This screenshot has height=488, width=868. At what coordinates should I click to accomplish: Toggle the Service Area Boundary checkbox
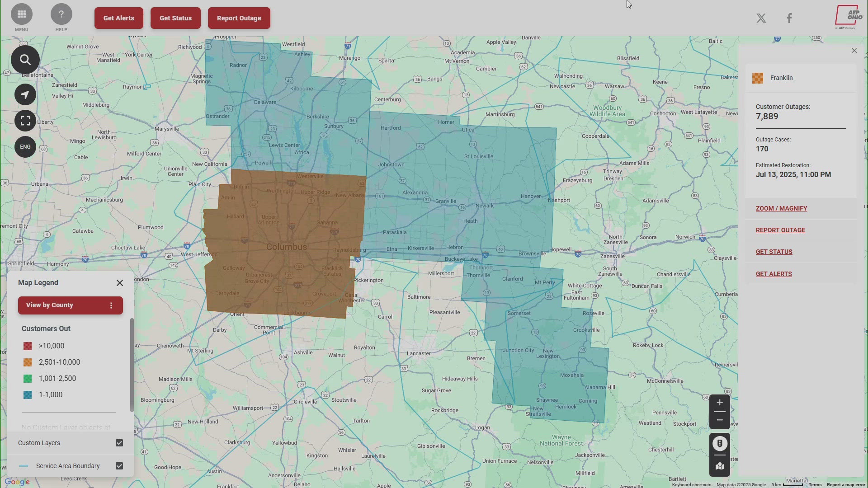pos(119,466)
